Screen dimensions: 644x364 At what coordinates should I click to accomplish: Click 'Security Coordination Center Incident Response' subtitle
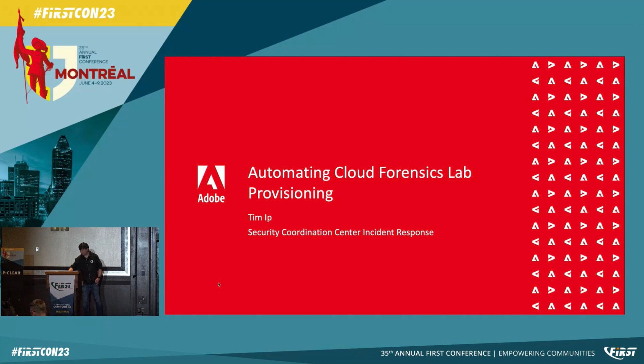pos(341,232)
